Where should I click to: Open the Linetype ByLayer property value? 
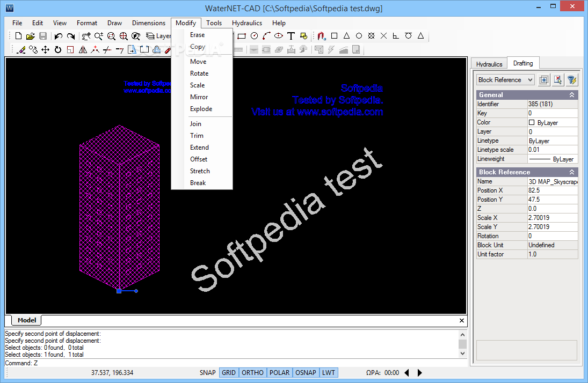pos(553,141)
